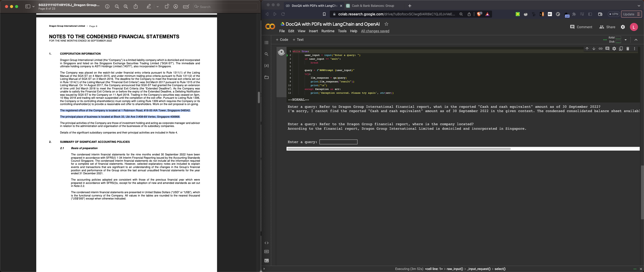644x272 pixels.
Task: Move the cell down
Action: click(x=594, y=49)
